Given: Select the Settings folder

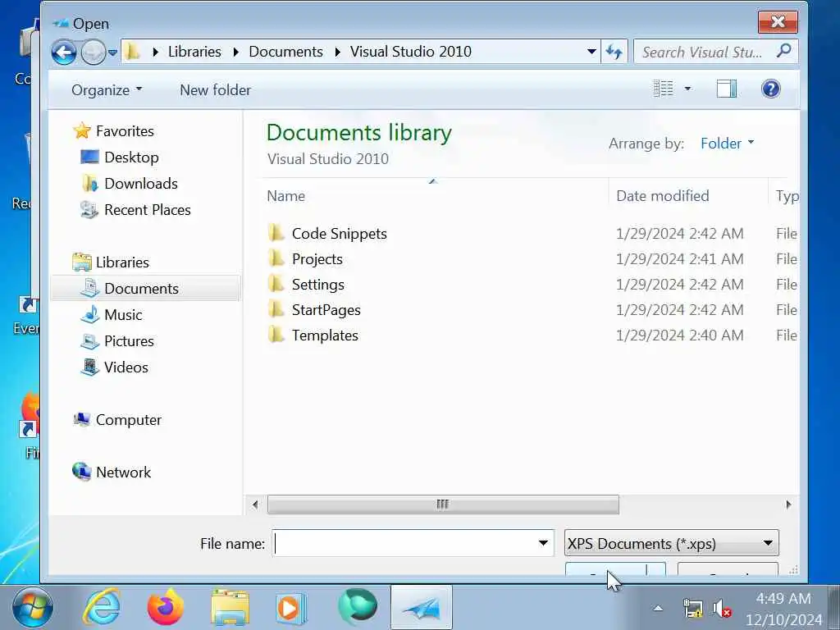Looking at the screenshot, I should coord(318,285).
